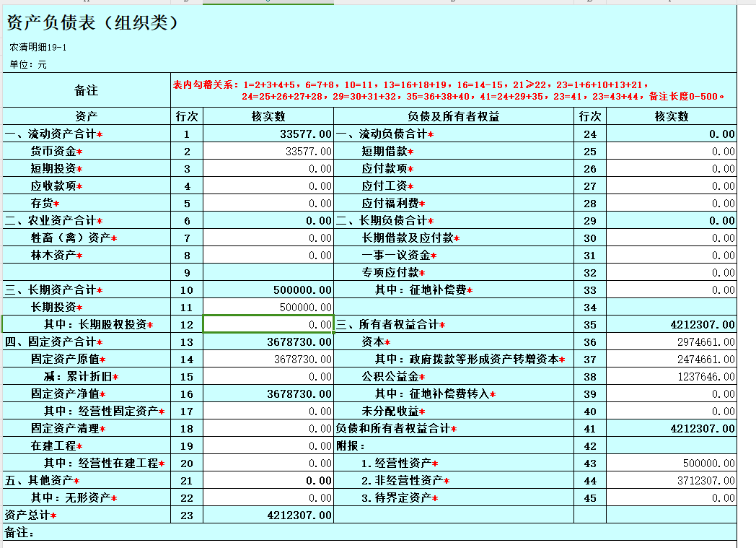The image size is (756, 548).
Task: Select the '未分配收益' cell
Action: 454,412
